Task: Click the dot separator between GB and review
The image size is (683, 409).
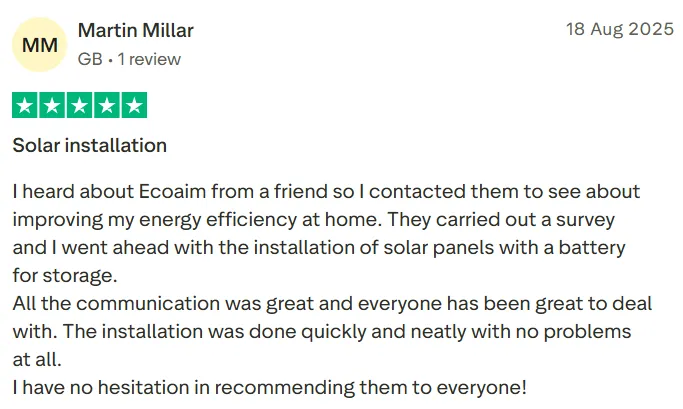Action: pyautogui.click(x=110, y=60)
